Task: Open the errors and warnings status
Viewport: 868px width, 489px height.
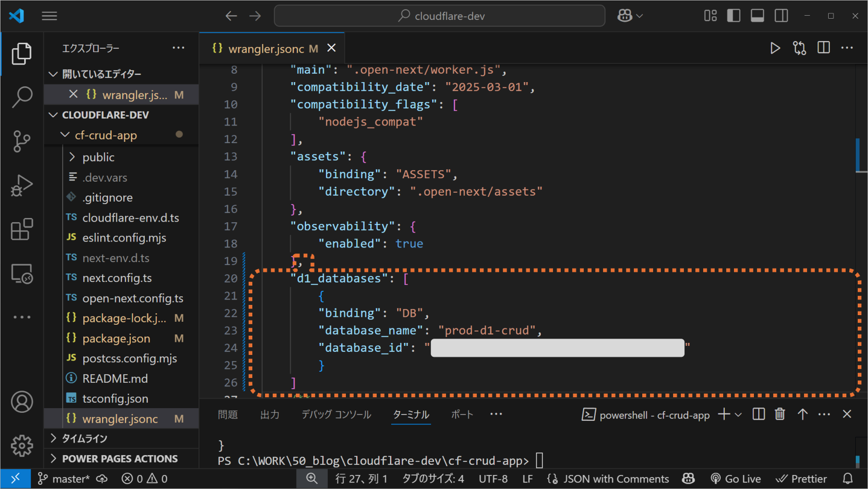Action: click(x=145, y=479)
